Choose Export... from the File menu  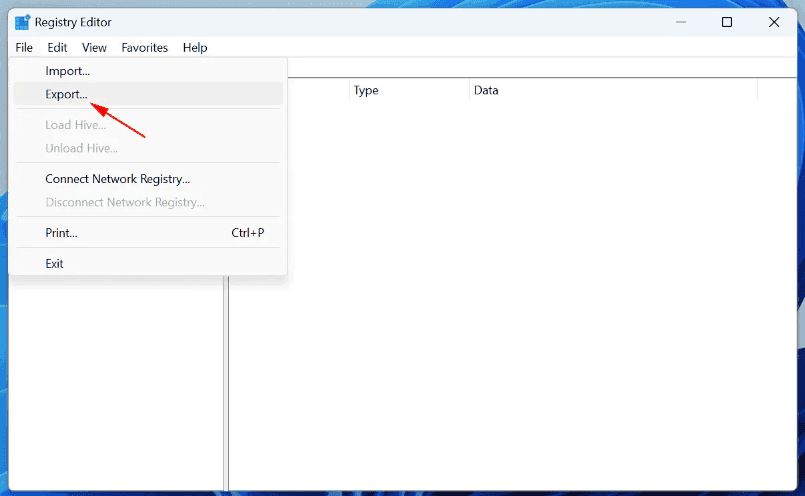point(148,94)
